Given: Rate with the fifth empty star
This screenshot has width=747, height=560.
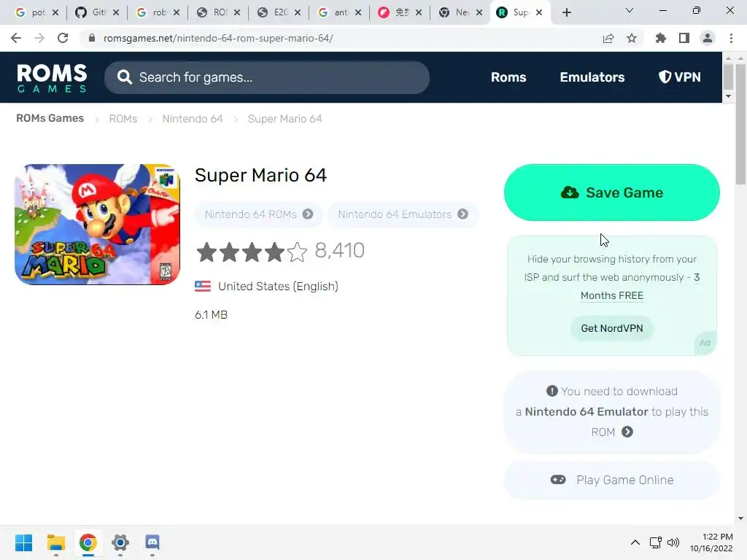Looking at the screenshot, I should point(298,252).
